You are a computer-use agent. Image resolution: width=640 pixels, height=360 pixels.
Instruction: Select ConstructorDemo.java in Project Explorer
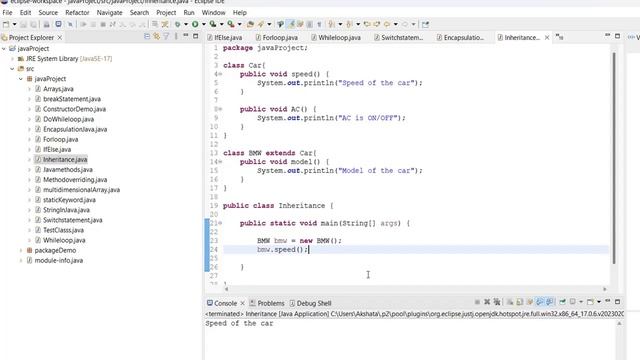tap(74, 109)
